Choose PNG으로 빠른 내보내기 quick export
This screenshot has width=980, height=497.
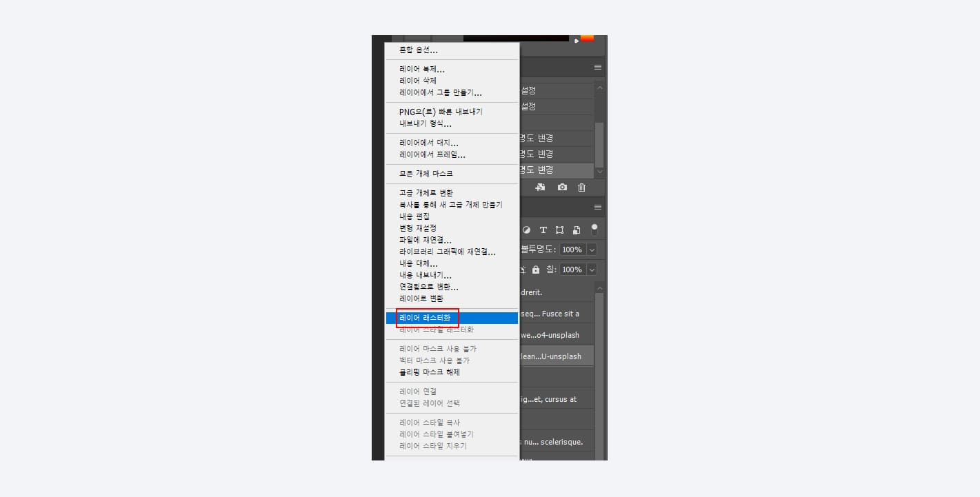(441, 110)
